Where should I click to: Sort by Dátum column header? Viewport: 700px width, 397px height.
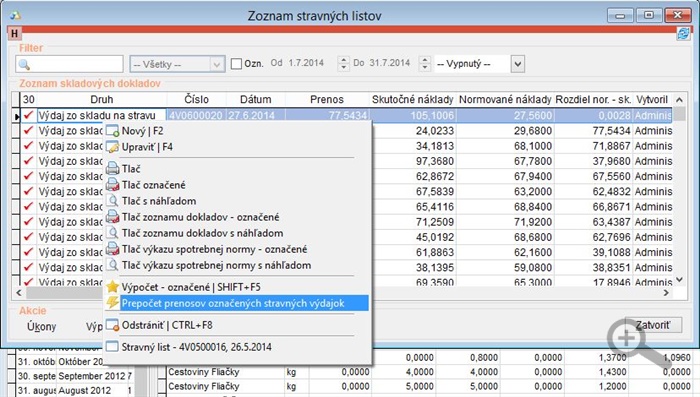pyautogui.click(x=255, y=99)
